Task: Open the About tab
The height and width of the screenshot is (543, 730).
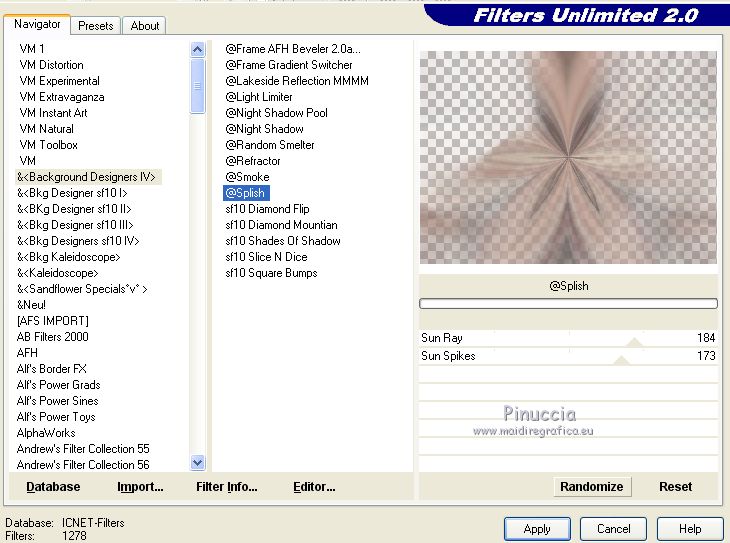Action: pyautogui.click(x=145, y=26)
